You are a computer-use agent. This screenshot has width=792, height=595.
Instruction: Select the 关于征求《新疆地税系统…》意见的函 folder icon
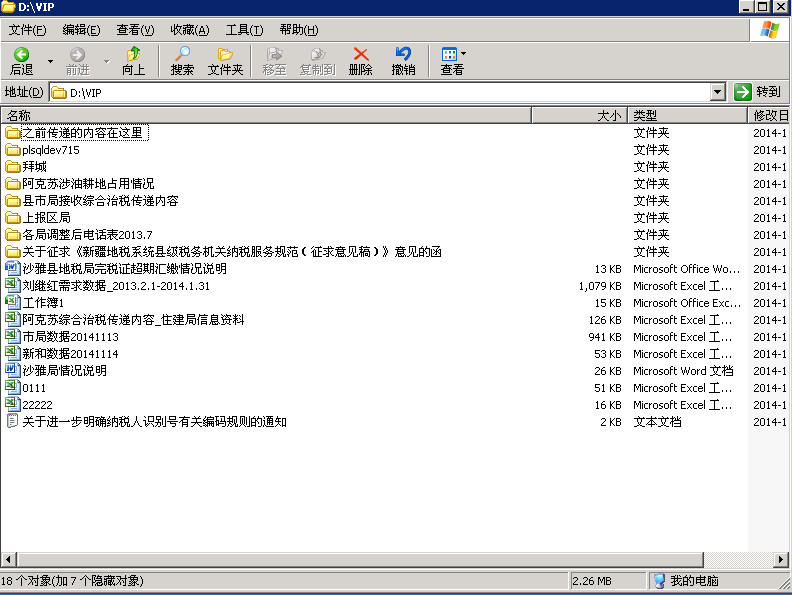point(12,252)
